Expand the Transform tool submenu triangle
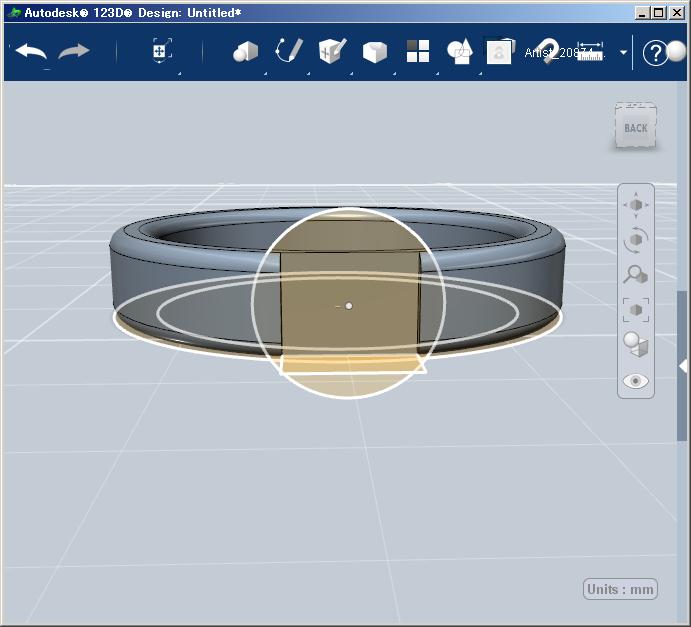The image size is (691, 627). [179, 74]
